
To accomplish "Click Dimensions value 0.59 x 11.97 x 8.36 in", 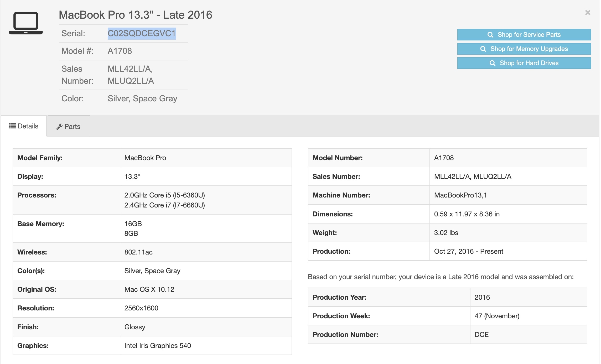I will (467, 214).
